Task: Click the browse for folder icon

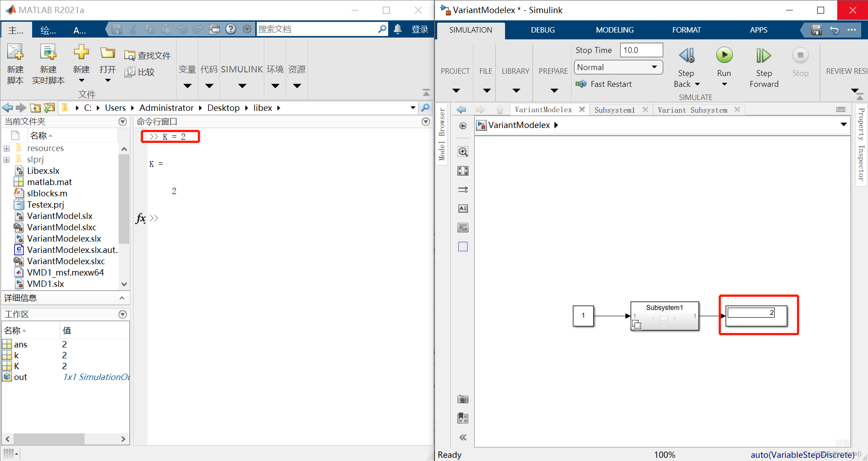Action: [x=49, y=108]
